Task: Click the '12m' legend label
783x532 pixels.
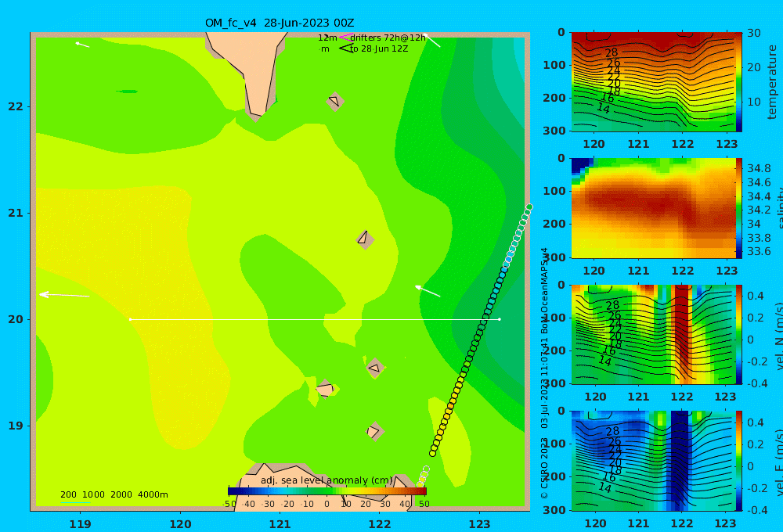Action: pyautogui.click(x=327, y=38)
